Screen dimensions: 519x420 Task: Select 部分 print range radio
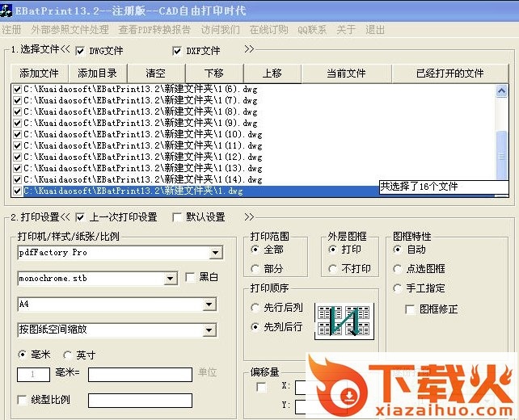point(255,268)
